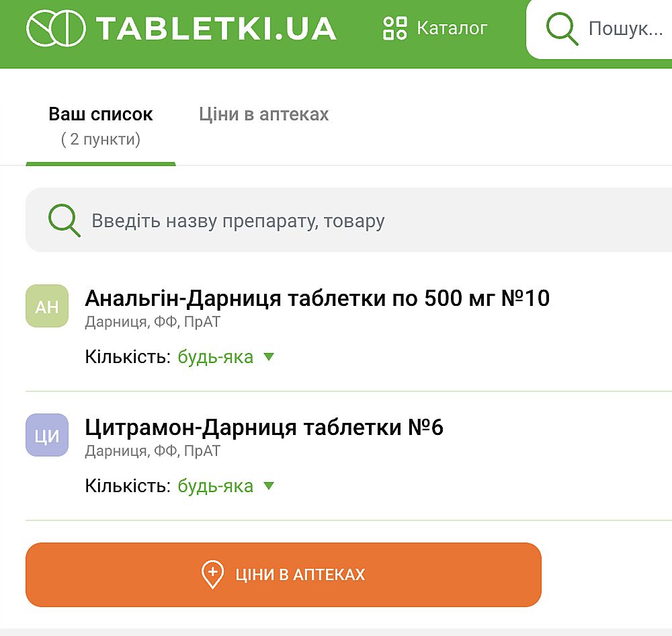This screenshot has height=636, width=672.
Task: Go home via the TABLETKI.UA wordmark
Action: pyautogui.click(x=216, y=28)
